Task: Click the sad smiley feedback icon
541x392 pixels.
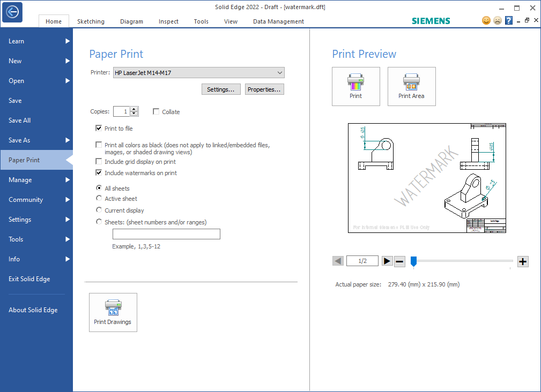Action: coord(497,21)
